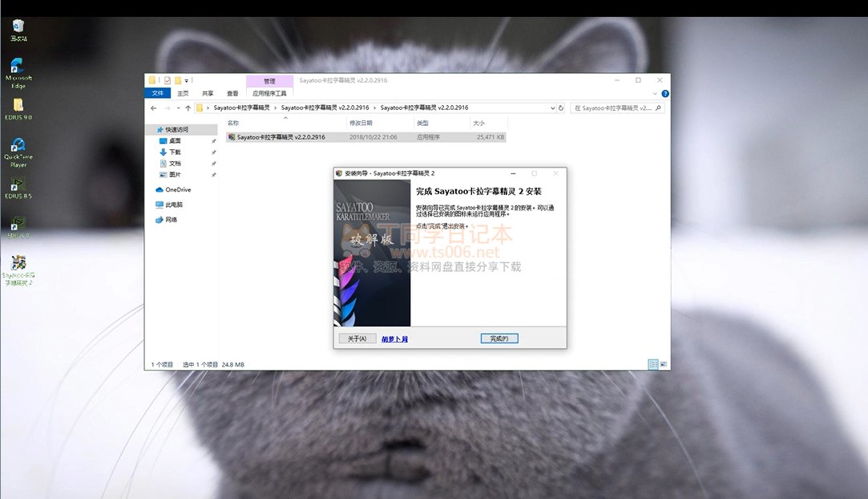Open the 文件 menu tab

(158, 93)
